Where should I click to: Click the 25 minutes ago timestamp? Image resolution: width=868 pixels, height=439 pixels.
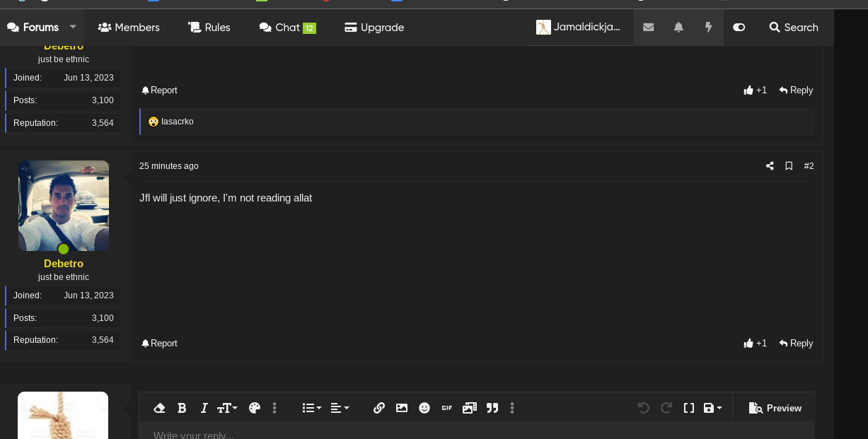tap(169, 166)
